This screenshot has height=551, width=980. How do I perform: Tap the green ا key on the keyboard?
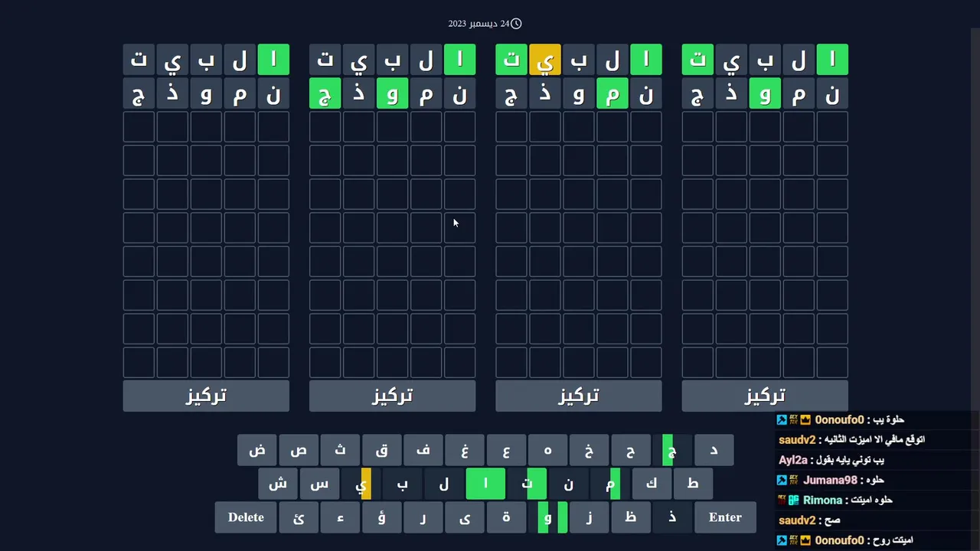tap(485, 484)
